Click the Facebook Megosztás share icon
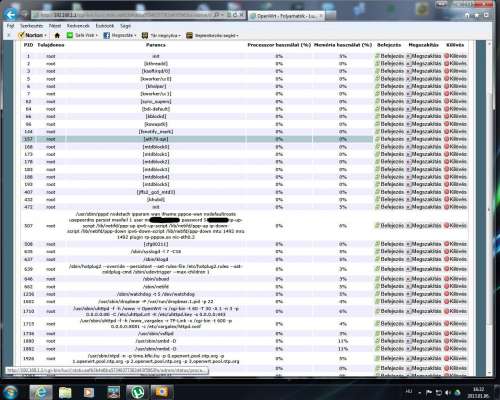This screenshot has width=500, height=400. [107, 35]
